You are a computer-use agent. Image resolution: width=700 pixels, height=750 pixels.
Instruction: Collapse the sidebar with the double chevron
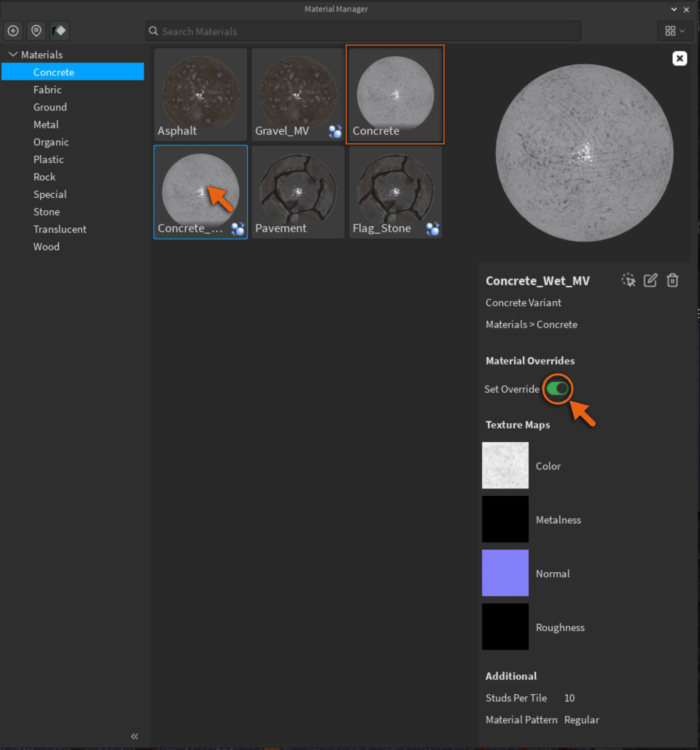pyautogui.click(x=134, y=736)
